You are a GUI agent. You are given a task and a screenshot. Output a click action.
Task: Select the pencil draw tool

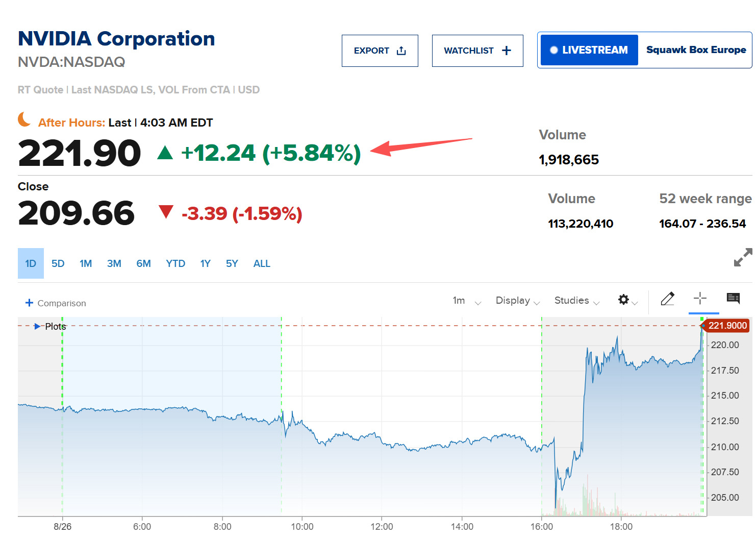pos(667,299)
